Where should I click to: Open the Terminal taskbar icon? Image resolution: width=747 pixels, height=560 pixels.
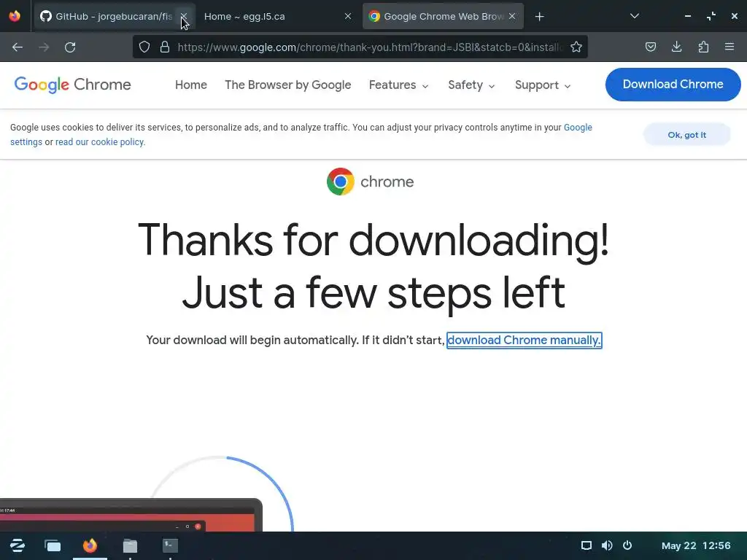tap(170, 545)
